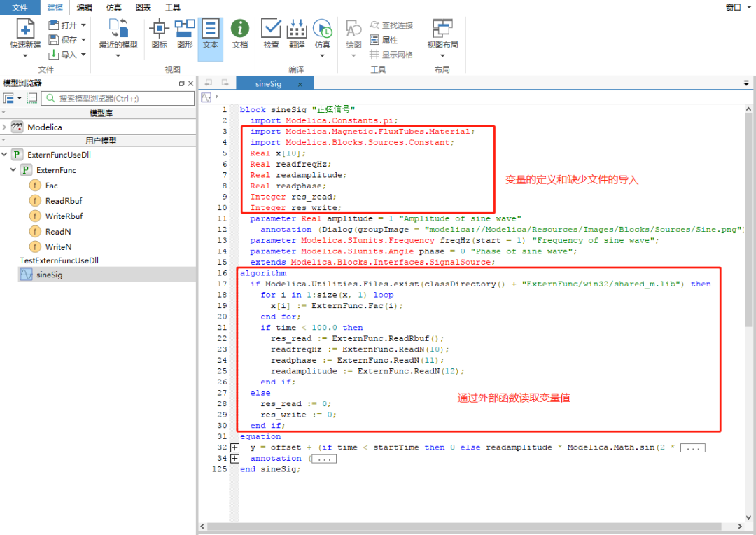
Task: Start 仿真 simulation from toolbar
Action: click(x=322, y=29)
